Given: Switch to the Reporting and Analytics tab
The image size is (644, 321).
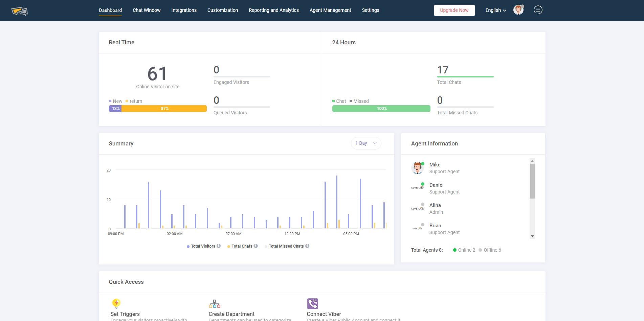Looking at the screenshot, I should click(x=273, y=10).
